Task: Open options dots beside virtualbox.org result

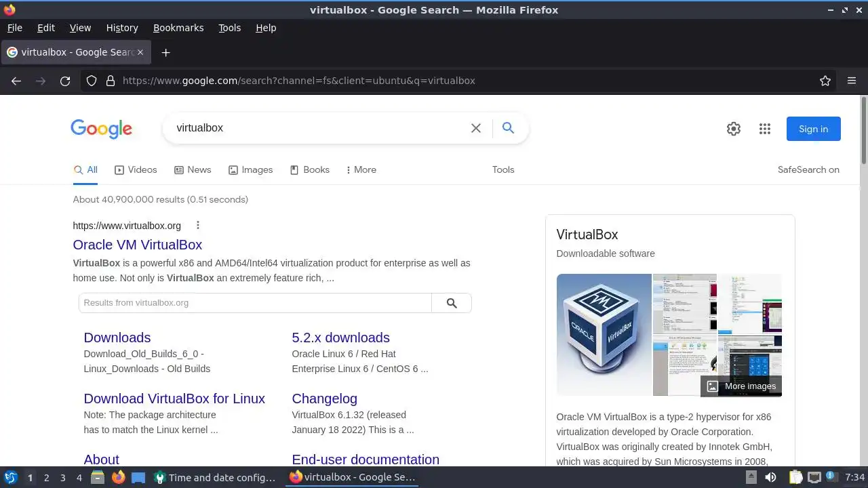Action: point(198,225)
